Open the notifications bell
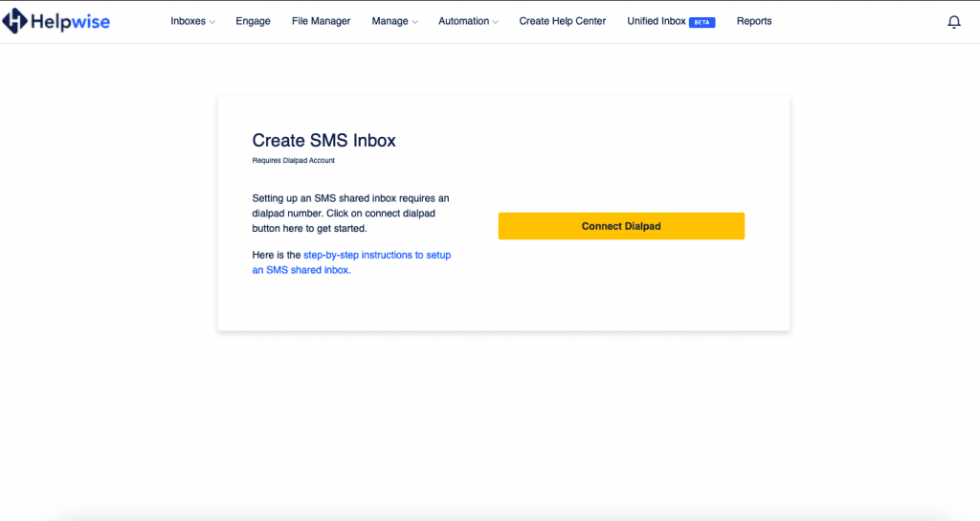 pos(953,22)
